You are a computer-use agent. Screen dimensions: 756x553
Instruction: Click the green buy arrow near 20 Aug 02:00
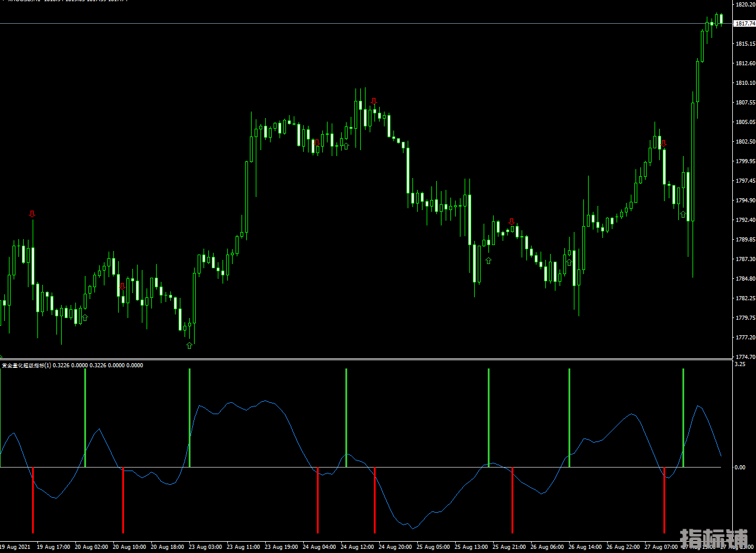(85, 318)
